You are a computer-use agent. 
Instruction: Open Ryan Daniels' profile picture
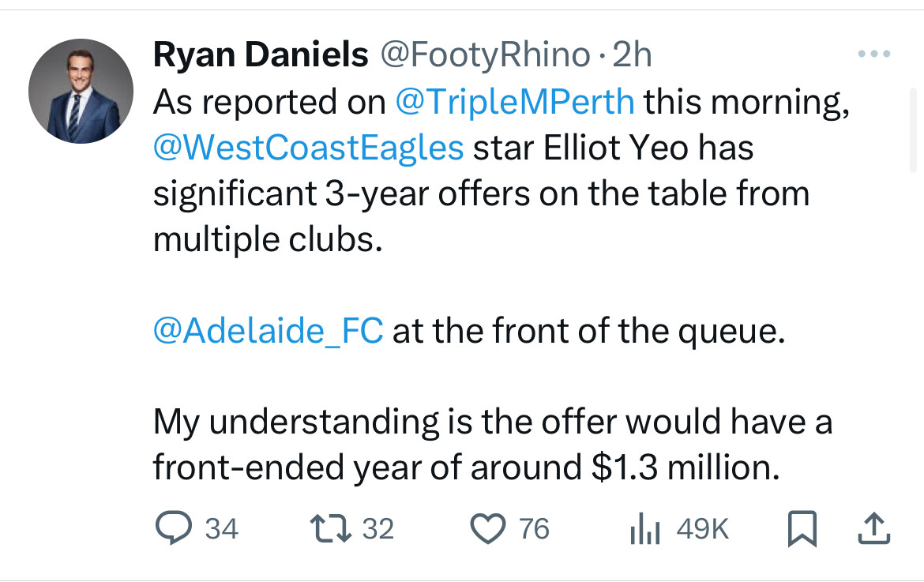pos(81,91)
